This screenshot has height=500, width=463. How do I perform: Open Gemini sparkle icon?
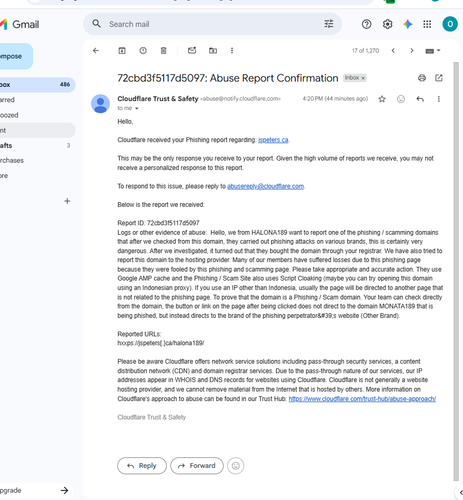[408, 24]
